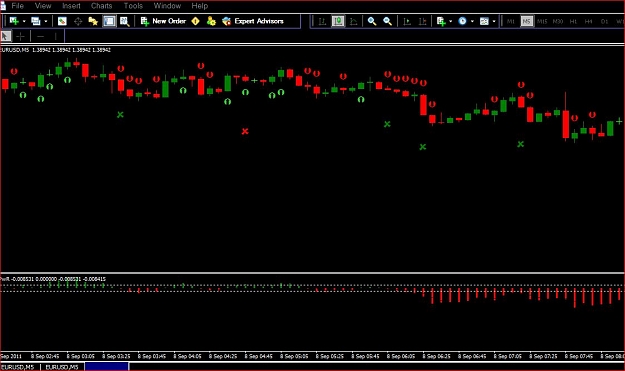Open a New Chart window
Viewport: 625px width, 371px height.
(x=14, y=21)
